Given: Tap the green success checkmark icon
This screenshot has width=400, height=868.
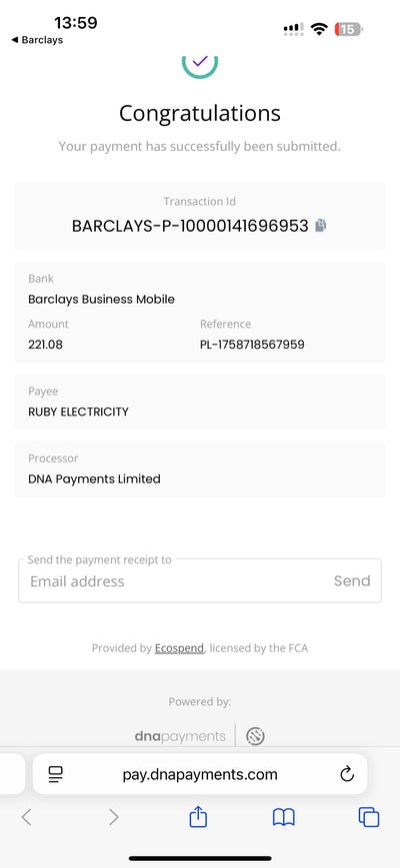Looking at the screenshot, I should 199,65.
